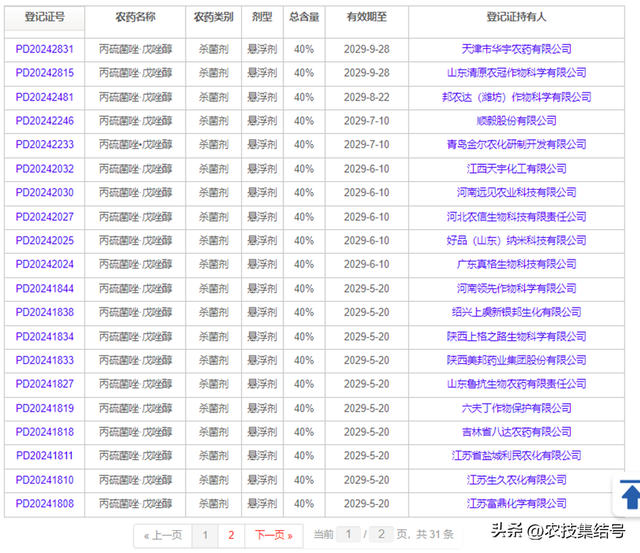Go to previous page 上一页
This screenshot has width=640, height=553.
[163, 535]
